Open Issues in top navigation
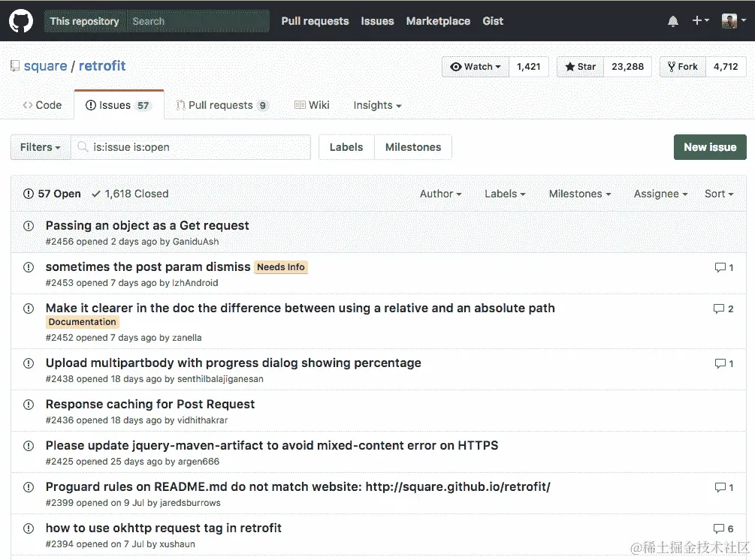This screenshot has width=755, height=560. pyautogui.click(x=377, y=21)
